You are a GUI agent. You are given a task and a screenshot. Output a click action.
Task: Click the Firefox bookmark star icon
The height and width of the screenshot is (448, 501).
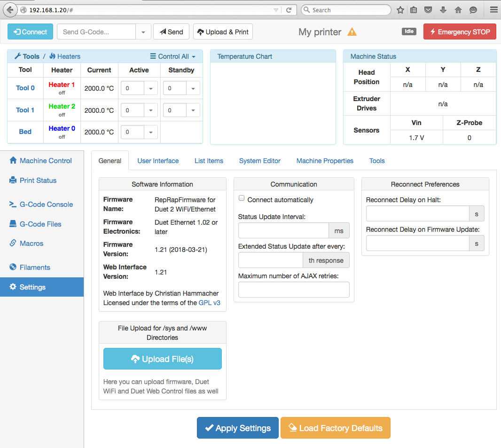pyautogui.click(x=400, y=10)
